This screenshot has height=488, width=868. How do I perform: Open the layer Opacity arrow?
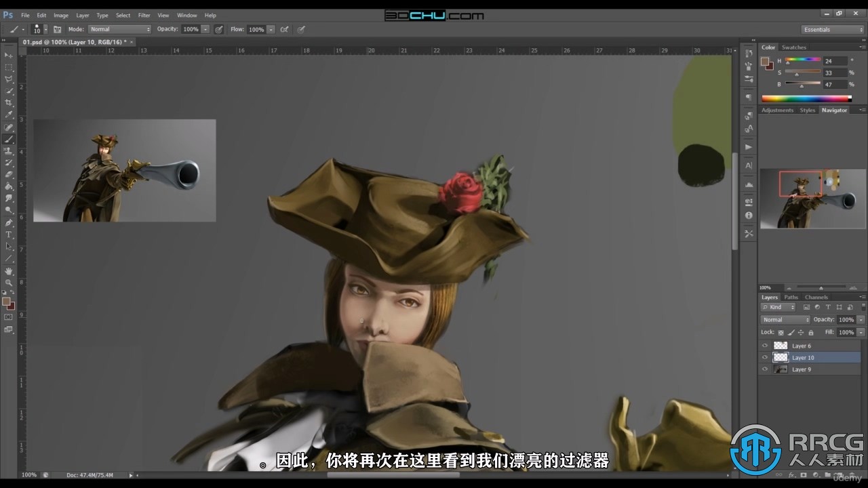[x=861, y=319]
